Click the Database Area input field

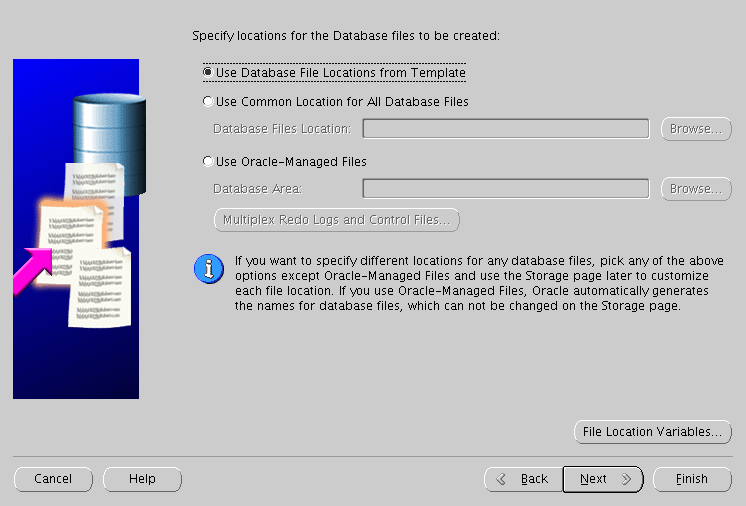coord(506,189)
